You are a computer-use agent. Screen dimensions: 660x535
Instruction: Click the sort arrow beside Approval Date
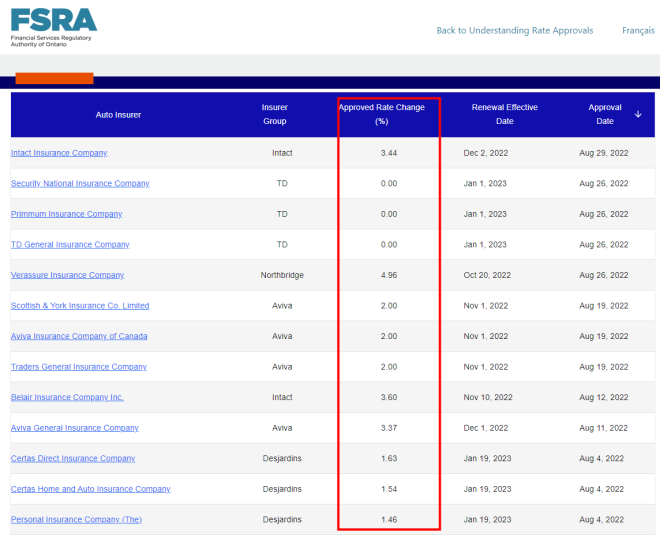(638, 114)
